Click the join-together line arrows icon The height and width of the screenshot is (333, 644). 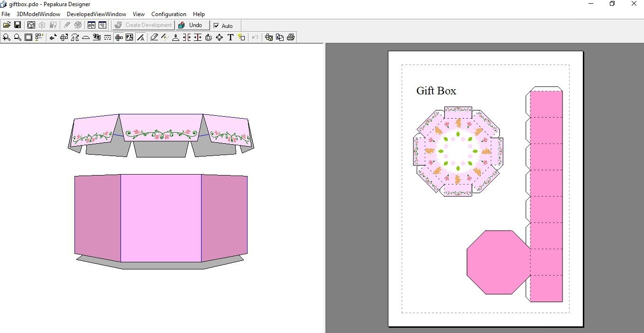197,37
